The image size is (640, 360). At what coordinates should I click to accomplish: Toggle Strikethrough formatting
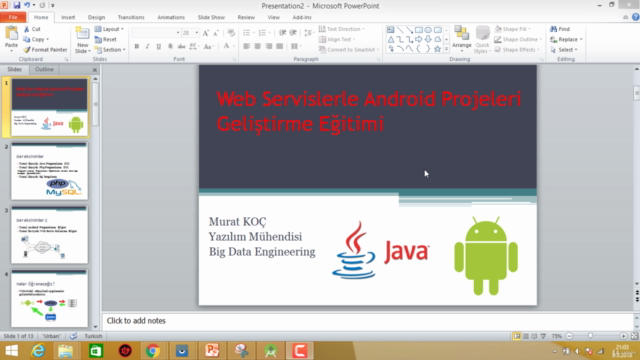pos(181,47)
